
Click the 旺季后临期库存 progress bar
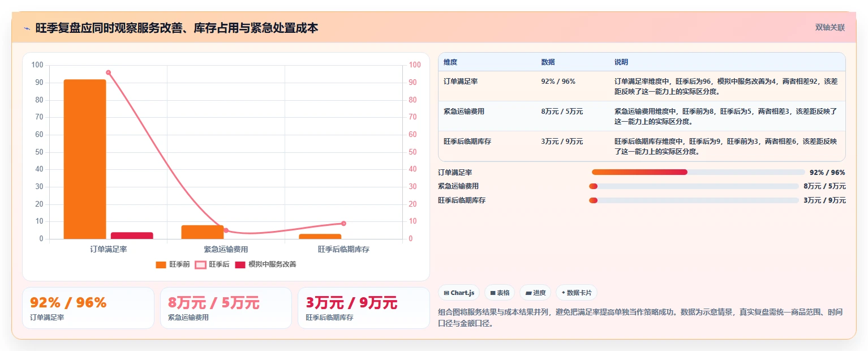coord(694,200)
